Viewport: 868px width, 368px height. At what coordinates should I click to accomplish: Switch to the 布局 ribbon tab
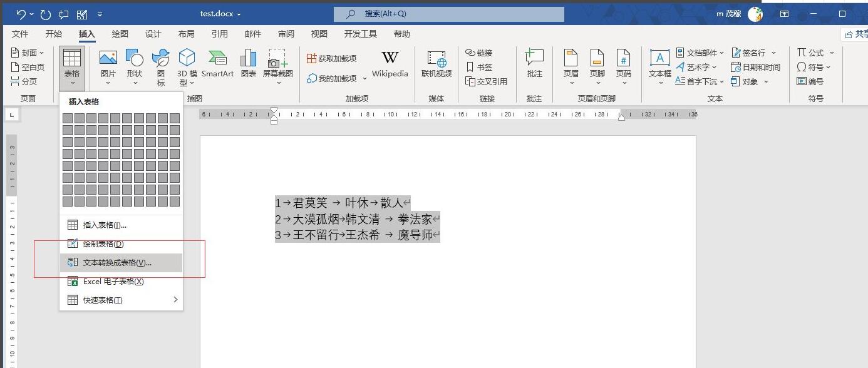coord(186,34)
